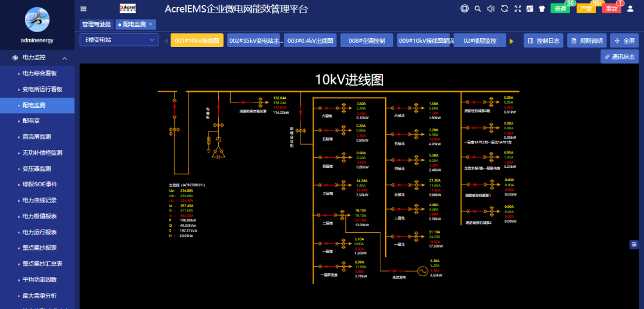The image size is (644, 309).
Task: Collapse the 电力监控 menu chevron
Action: click(64, 58)
